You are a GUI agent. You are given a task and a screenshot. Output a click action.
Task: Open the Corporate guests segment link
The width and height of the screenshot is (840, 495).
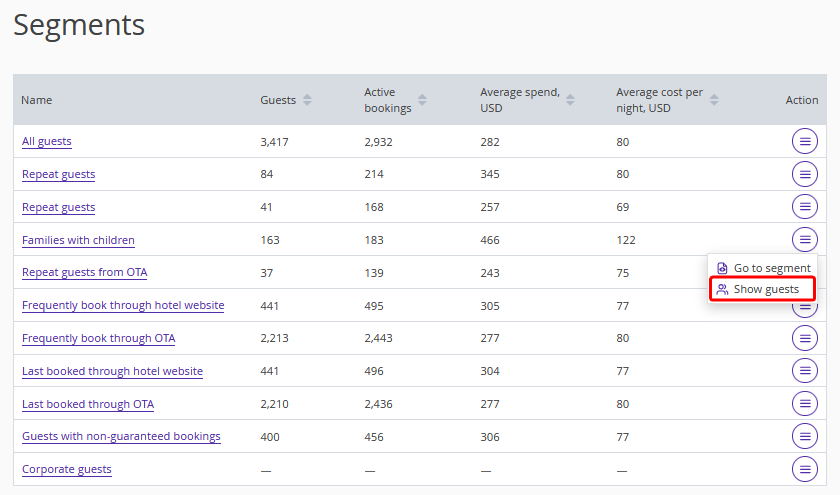pyautogui.click(x=67, y=469)
